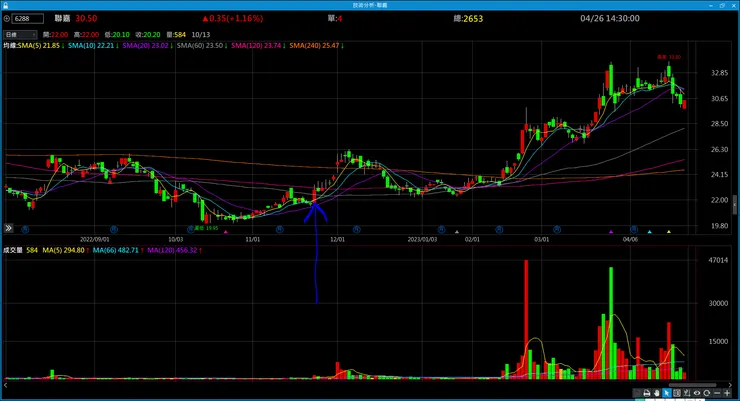
Task: Click the month marker after 11/01
Action: pyautogui.click(x=279, y=229)
